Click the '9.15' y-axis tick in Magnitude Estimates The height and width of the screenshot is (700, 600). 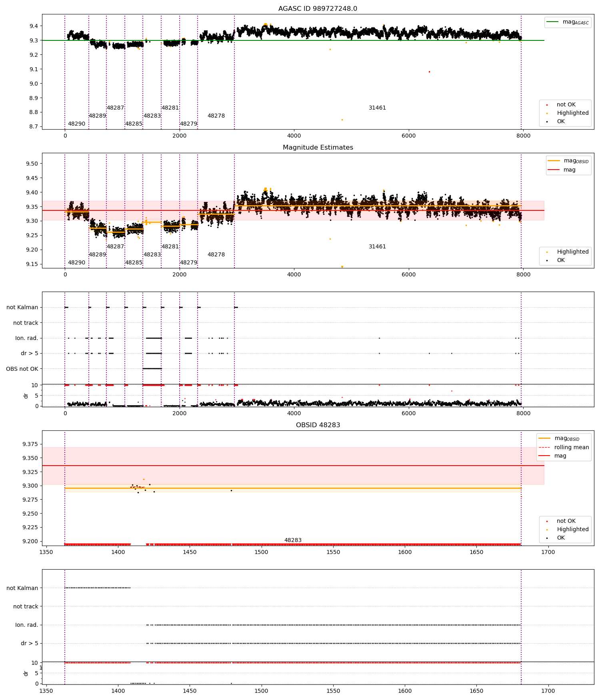click(x=32, y=264)
